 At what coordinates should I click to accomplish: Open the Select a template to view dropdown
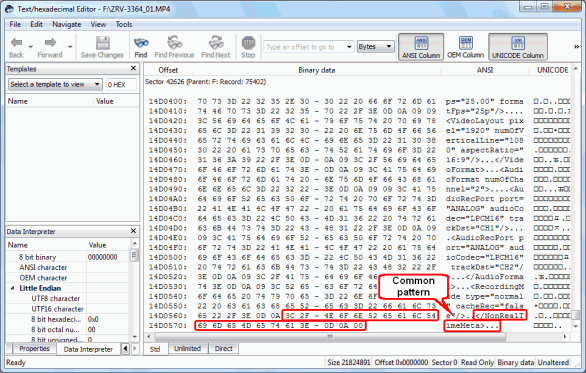coord(55,84)
